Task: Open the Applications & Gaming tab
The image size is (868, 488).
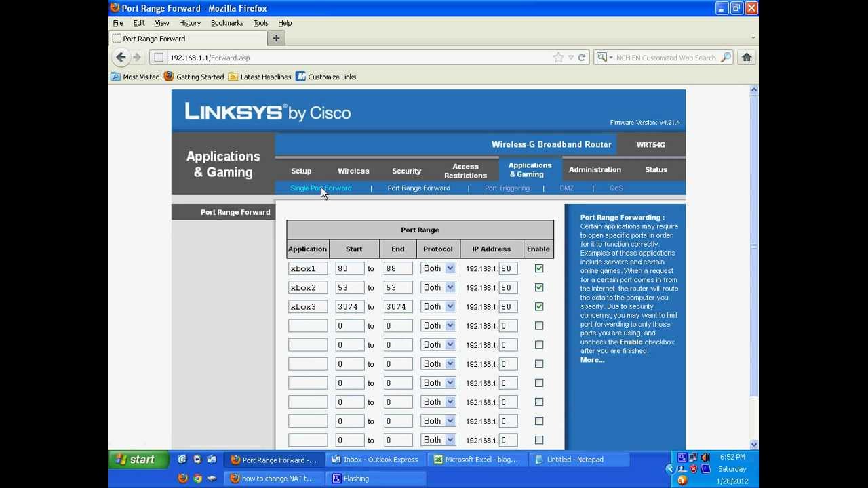Action: [530, 169]
